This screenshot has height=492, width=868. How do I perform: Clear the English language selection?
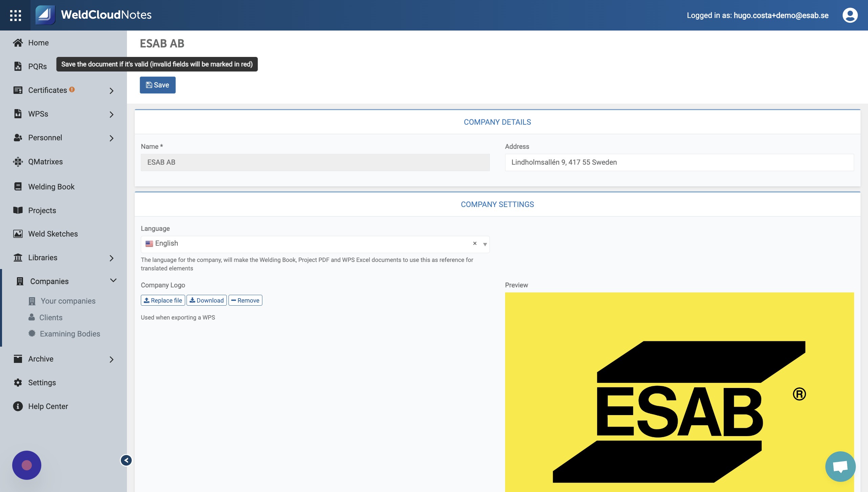coord(475,243)
